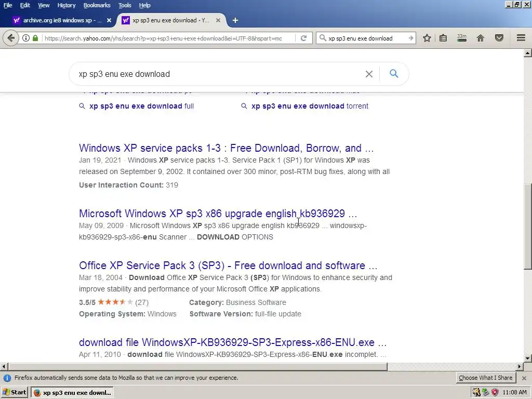Open the downloads indicator showing 33m

pos(462,38)
